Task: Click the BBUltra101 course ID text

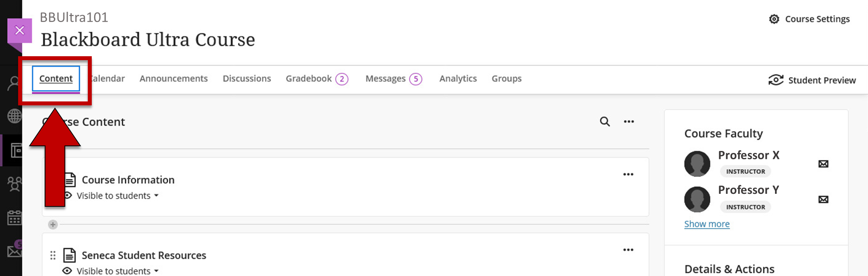Action: [x=74, y=17]
